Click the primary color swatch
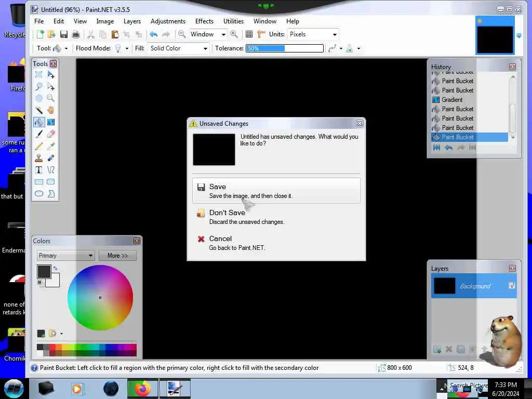Screen dimensions: 532x399 (44, 272)
